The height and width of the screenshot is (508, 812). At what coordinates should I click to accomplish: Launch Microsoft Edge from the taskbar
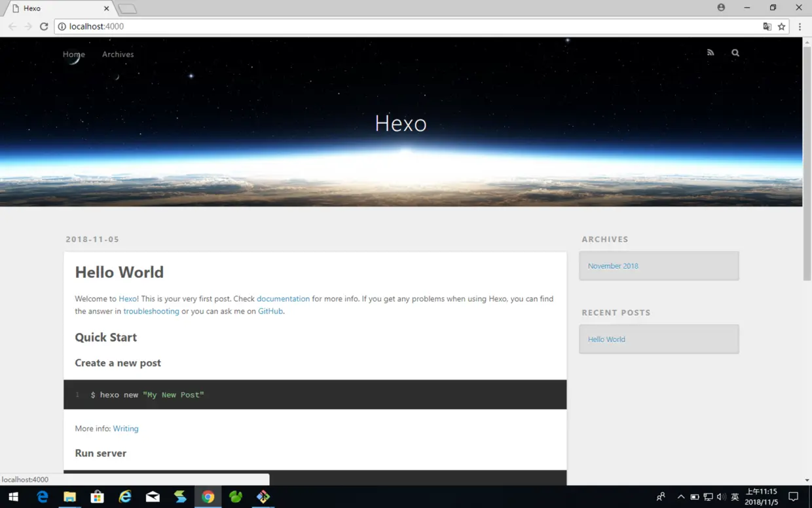tap(43, 497)
